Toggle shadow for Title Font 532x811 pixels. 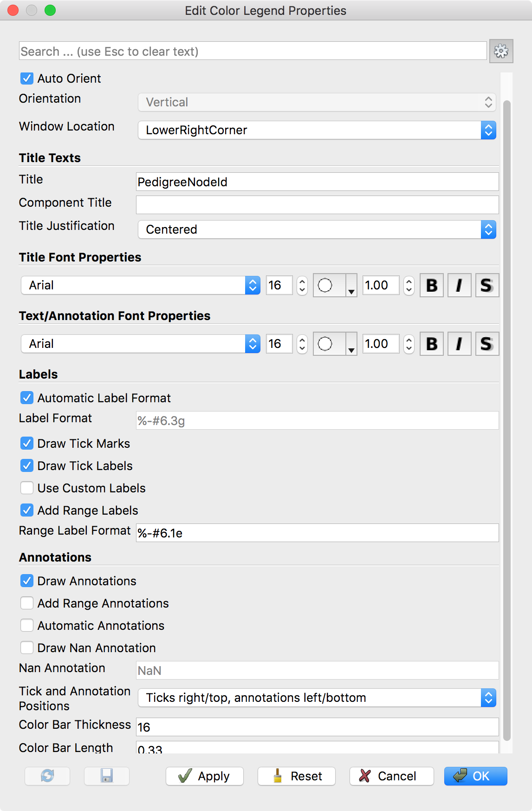487,285
